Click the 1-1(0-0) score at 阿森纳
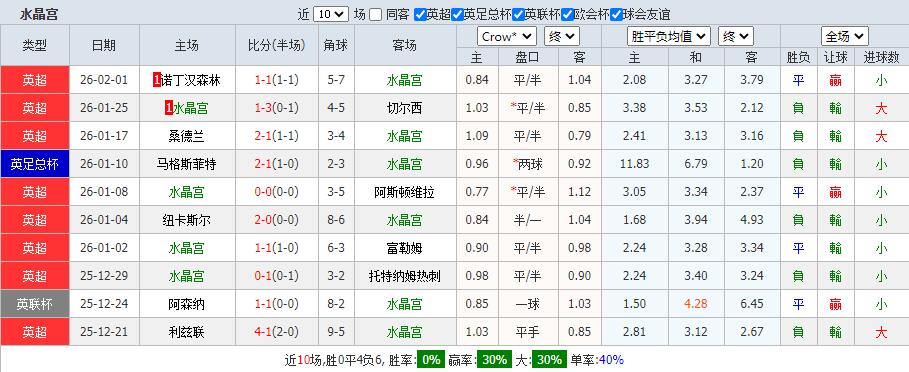This screenshot has height=372, width=909. tap(277, 304)
